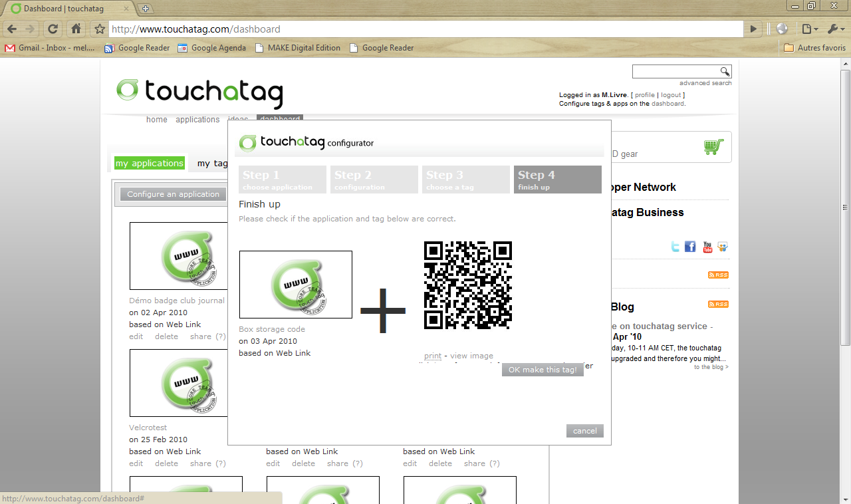Click the touchatag configurator logo

(306, 142)
